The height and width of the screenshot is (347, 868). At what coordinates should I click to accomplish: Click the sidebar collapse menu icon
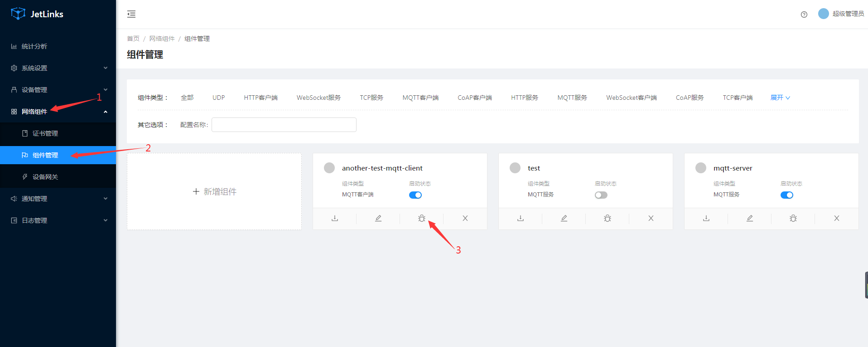[x=131, y=14]
